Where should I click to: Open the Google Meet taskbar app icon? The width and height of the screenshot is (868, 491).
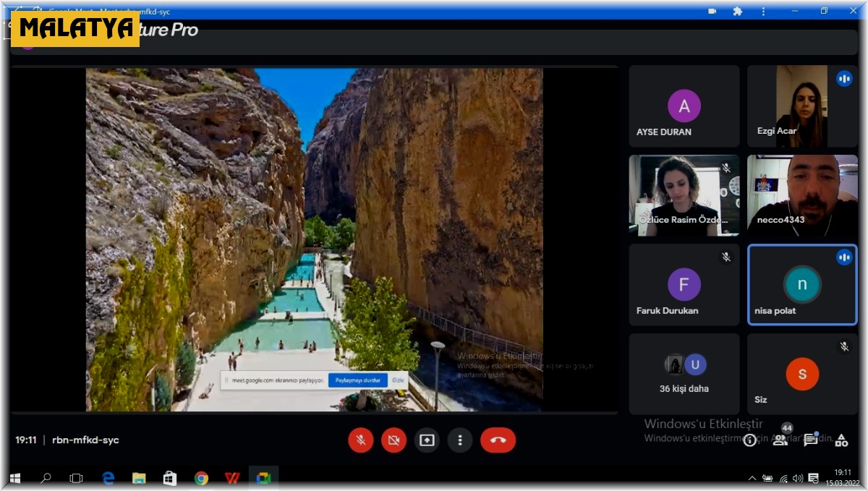[x=263, y=478]
